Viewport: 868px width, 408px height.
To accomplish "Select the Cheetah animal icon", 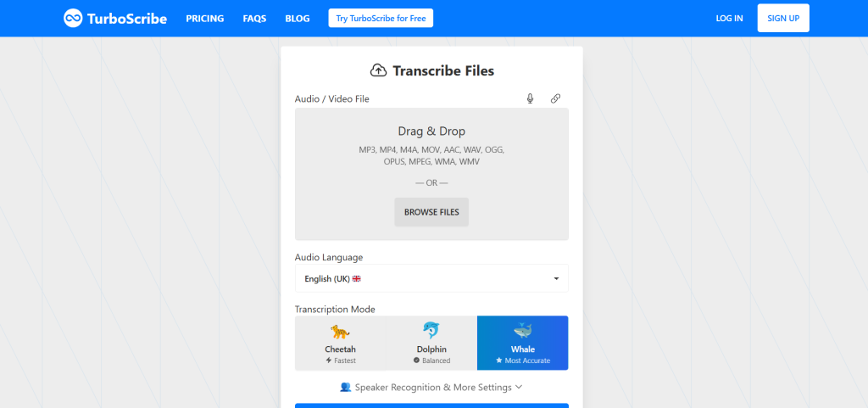I will pos(340,332).
